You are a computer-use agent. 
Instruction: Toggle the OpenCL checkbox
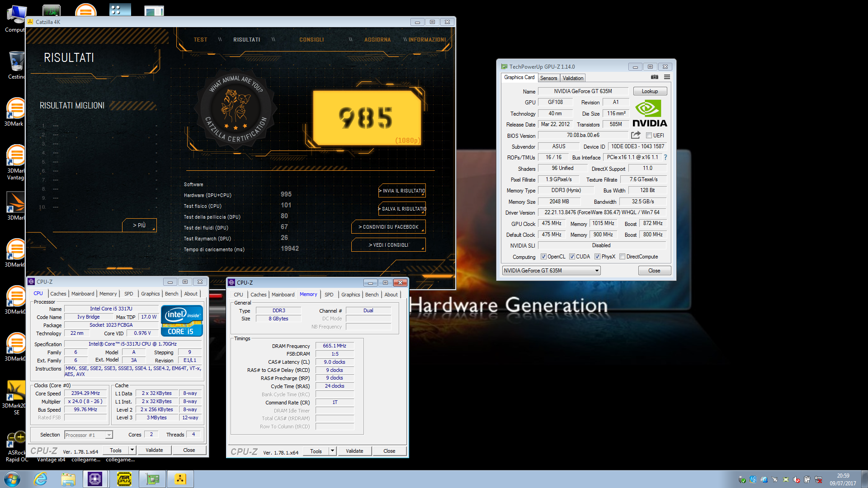click(543, 257)
